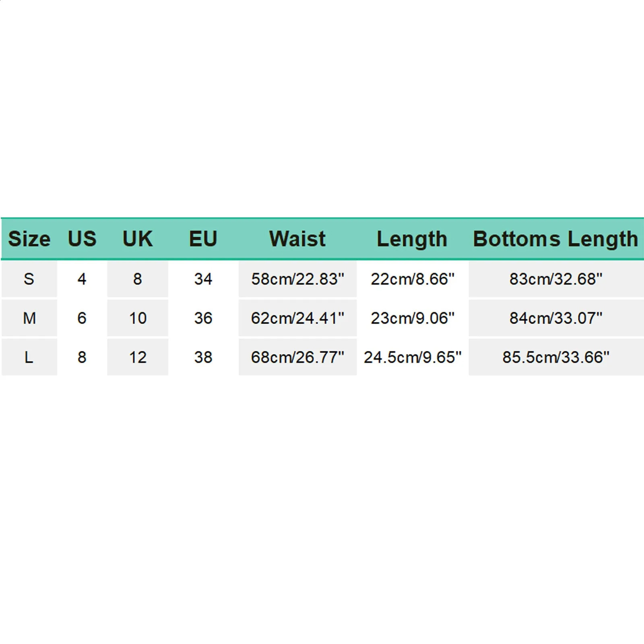644x644 pixels.
Task: Click the Waist column header
Action: point(297,239)
